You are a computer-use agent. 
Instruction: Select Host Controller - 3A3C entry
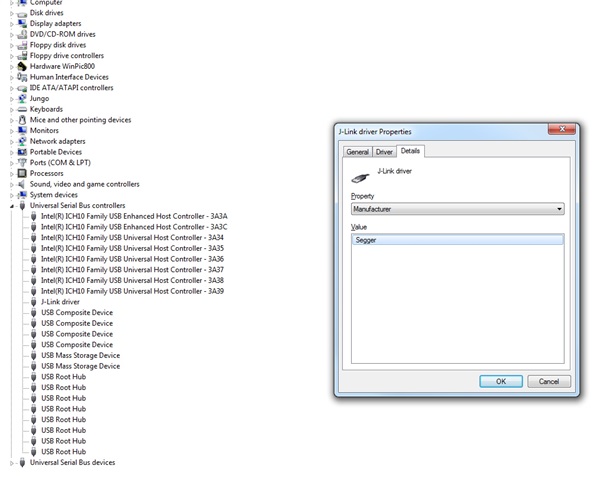tap(134, 227)
